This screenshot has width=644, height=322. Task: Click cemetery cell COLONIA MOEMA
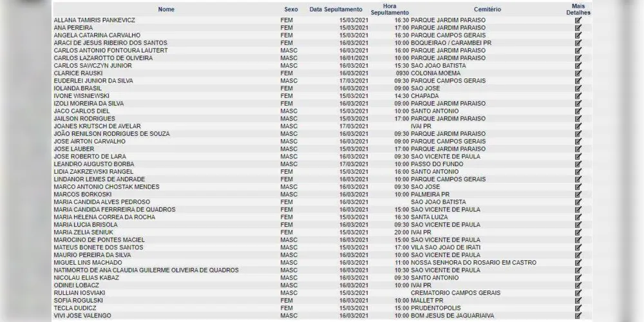pos(436,73)
